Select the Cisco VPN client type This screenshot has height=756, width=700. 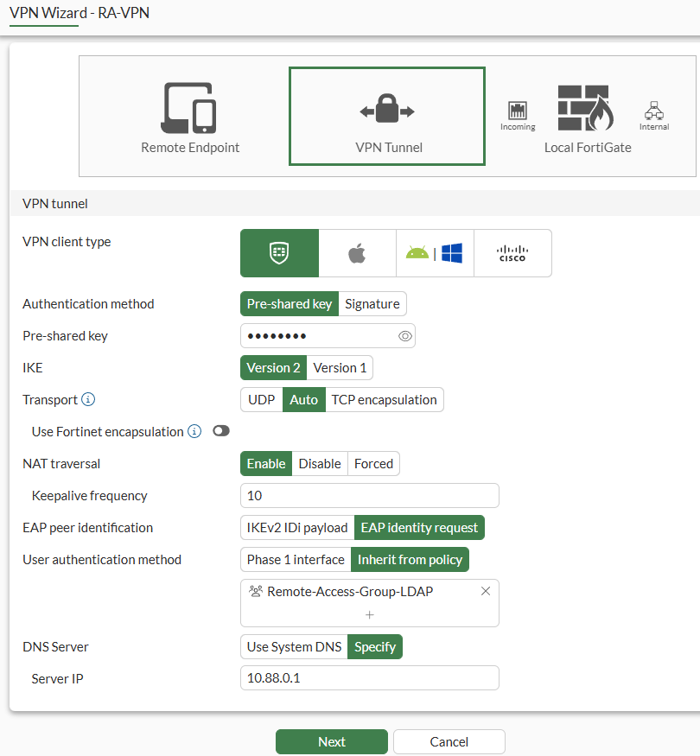tap(512, 252)
